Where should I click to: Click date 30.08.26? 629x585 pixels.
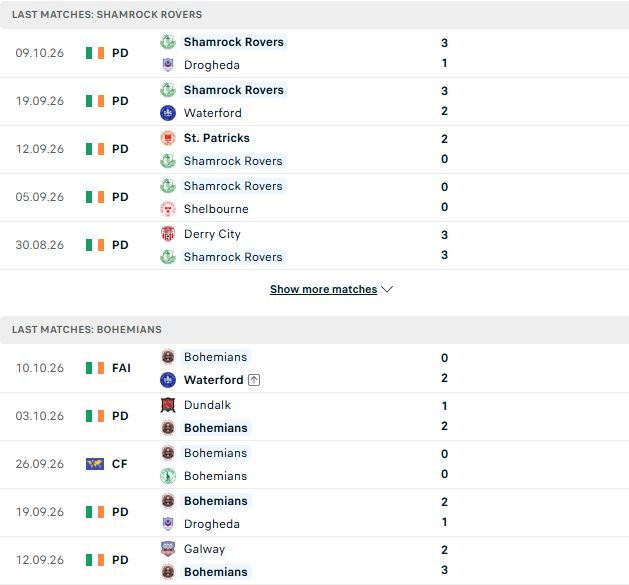coord(40,245)
